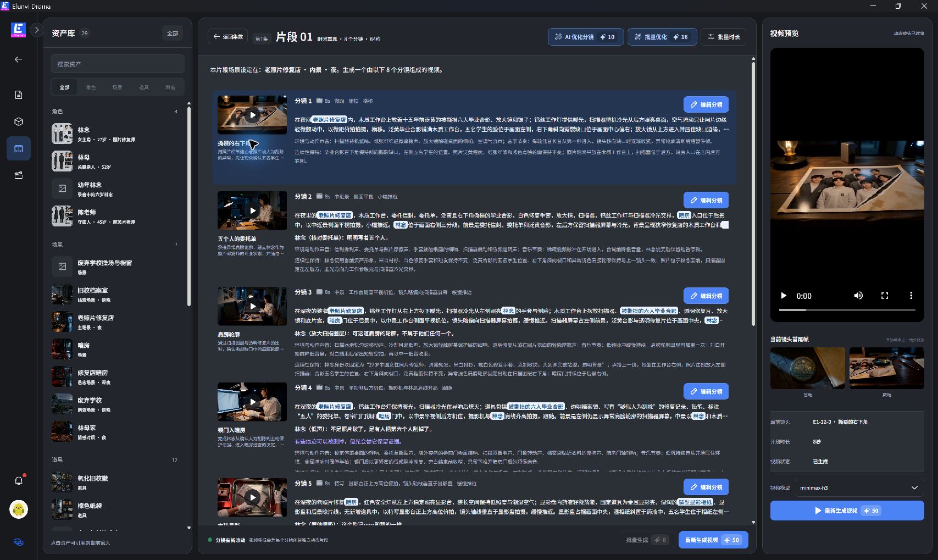Viewport: 938px width, 560px height.
Task: Select the 氧化旧校徽 prop asset
Action: pyautogui.click(x=117, y=482)
